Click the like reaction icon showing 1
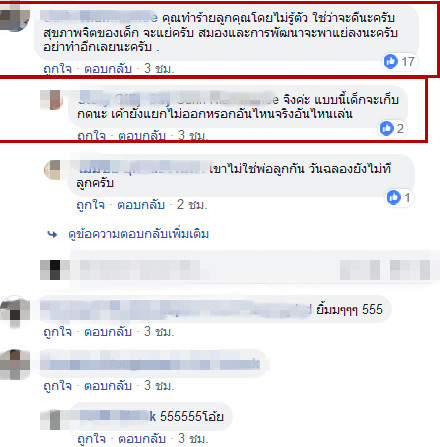The height and width of the screenshot is (447, 440). click(x=394, y=197)
